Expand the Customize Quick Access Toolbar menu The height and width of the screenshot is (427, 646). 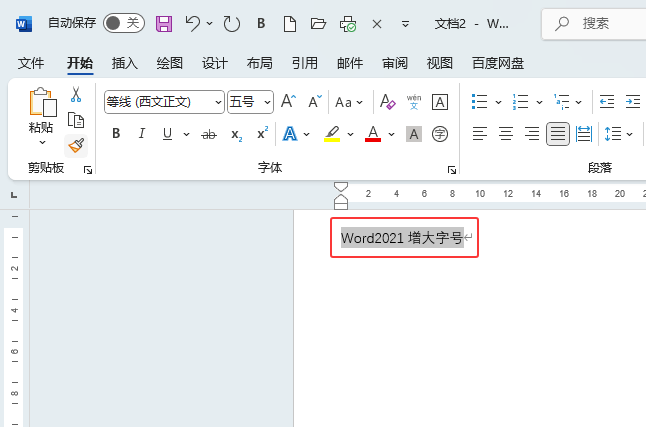click(405, 24)
